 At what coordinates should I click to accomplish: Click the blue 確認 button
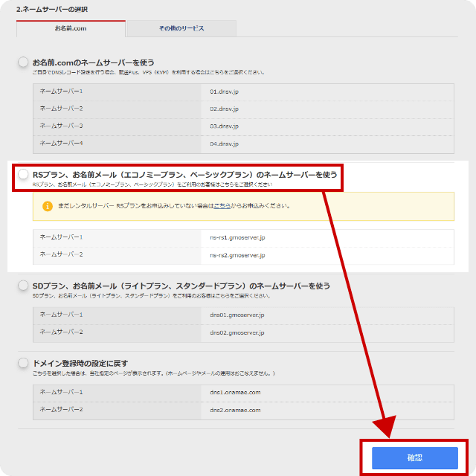[x=415, y=458]
